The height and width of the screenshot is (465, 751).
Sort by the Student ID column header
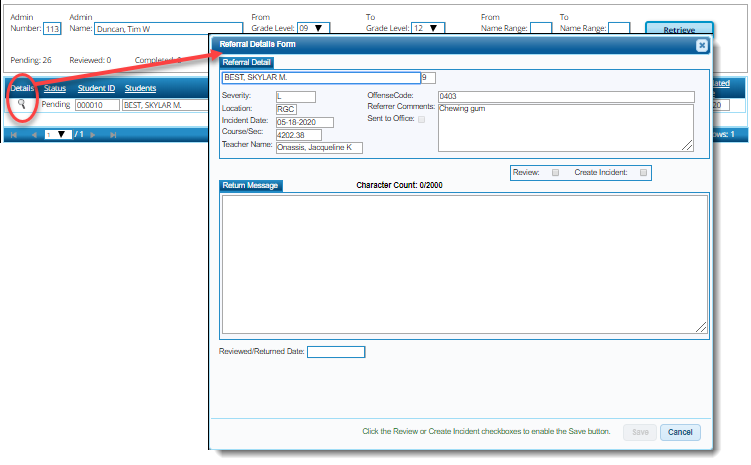[96, 88]
